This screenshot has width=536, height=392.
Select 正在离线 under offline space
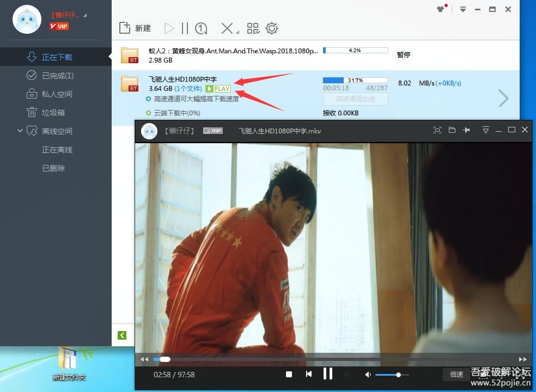click(x=57, y=150)
